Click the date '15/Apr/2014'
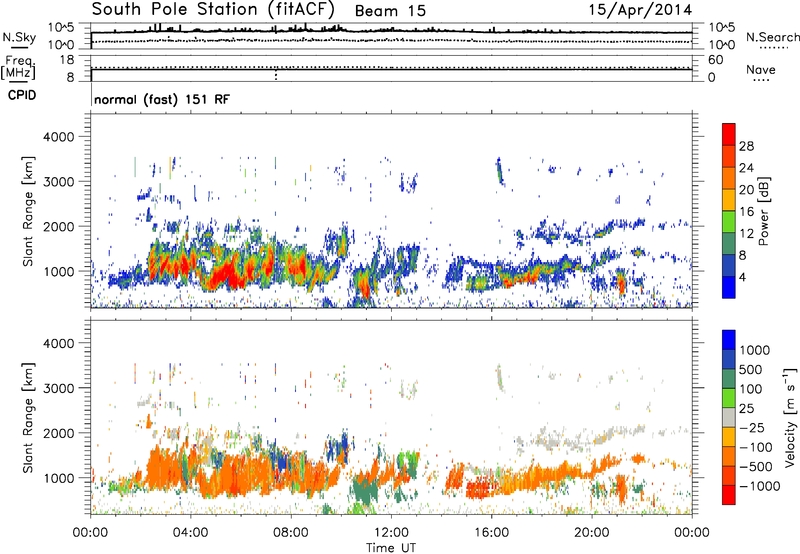The width and height of the screenshot is (800, 554). tap(640, 10)
